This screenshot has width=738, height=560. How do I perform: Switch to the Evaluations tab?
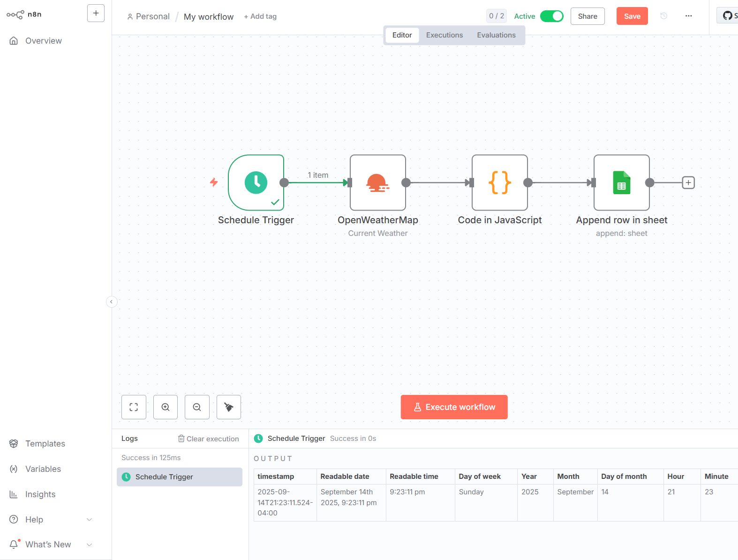pyautogui.click(x=496, y=35)
